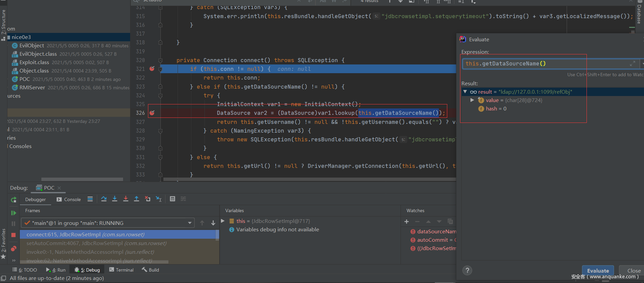Stop debugging with red square icon

click(13, 235)
